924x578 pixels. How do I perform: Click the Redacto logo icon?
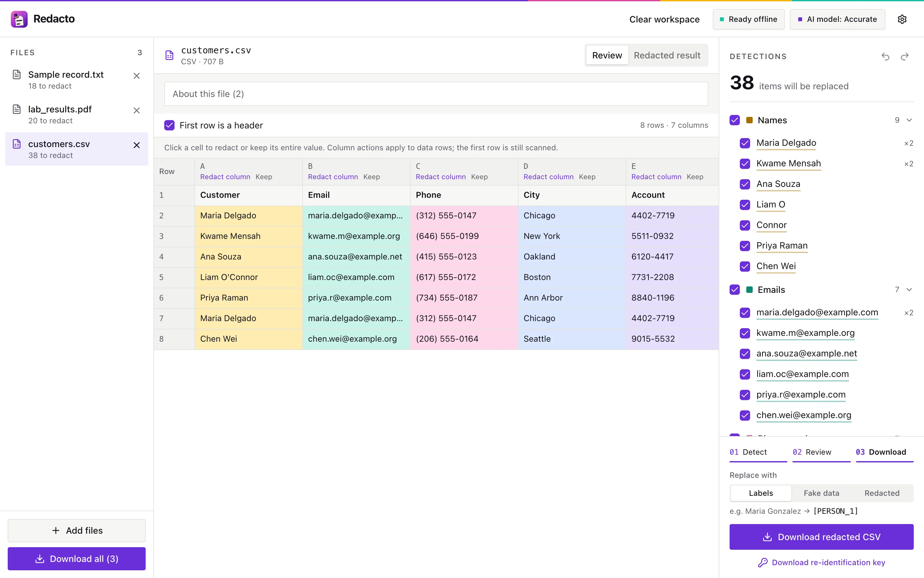coord(19,19)
